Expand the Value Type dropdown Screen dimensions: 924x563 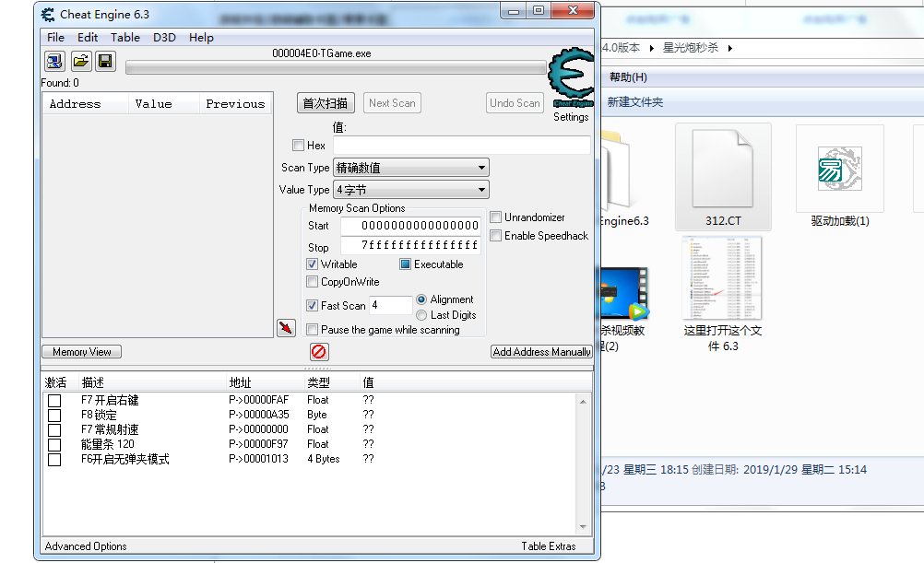(x=410, y=190)
